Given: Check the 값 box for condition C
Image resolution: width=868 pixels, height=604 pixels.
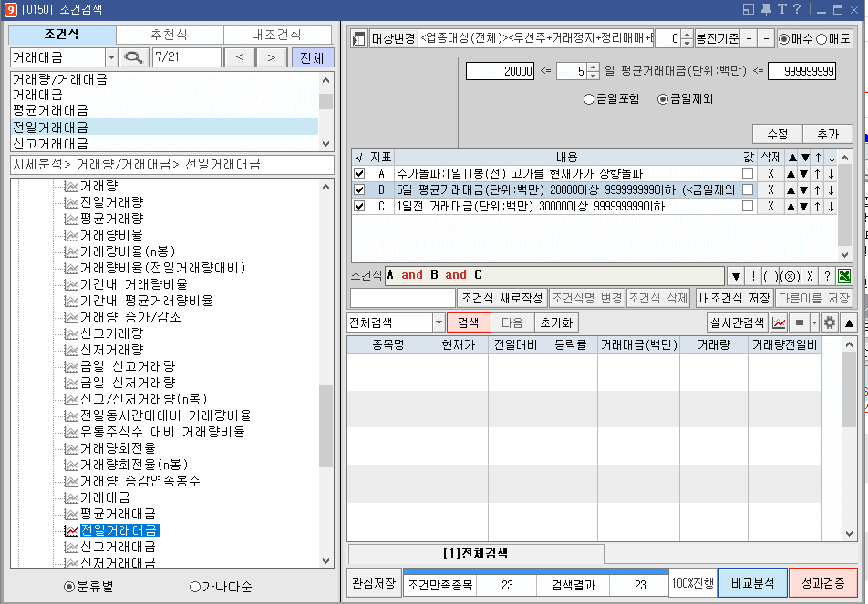Looking at the screenshot, I should click(x=748, y=206).
